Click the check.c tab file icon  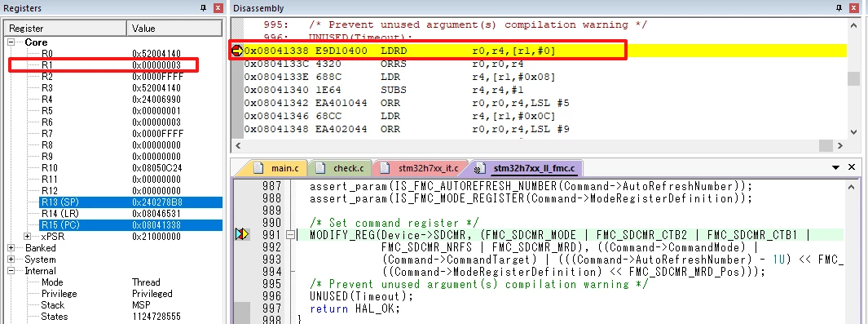tap(320, 168)
